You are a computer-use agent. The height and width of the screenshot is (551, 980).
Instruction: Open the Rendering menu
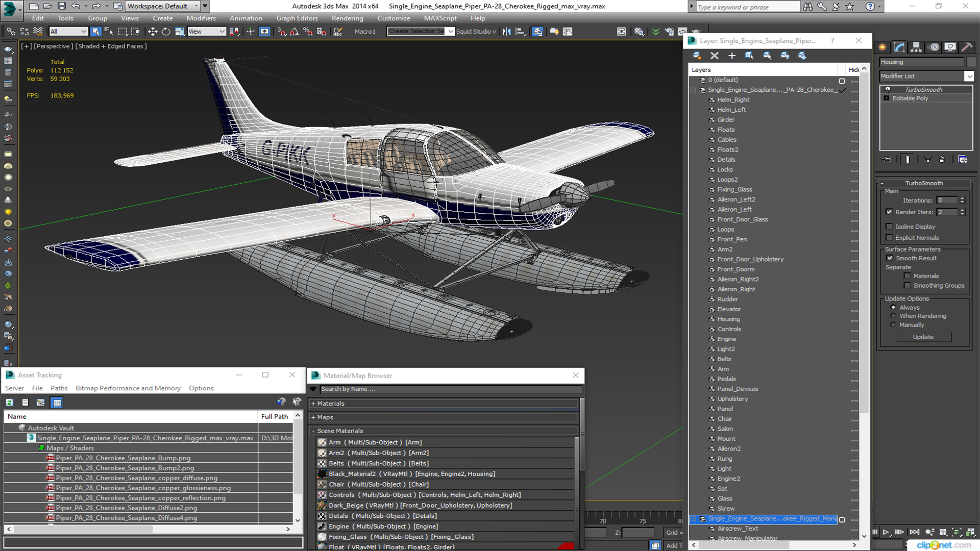tap(347, 18)
